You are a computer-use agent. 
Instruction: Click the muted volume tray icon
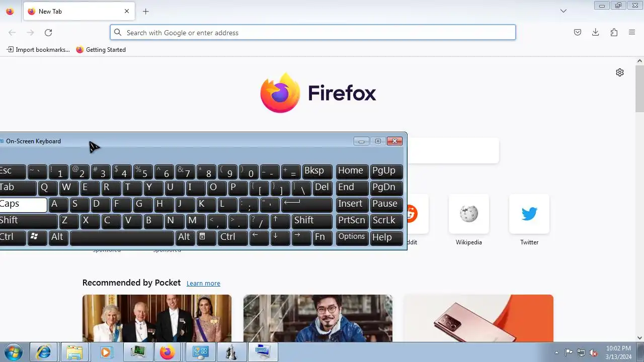tap(593, 352)
